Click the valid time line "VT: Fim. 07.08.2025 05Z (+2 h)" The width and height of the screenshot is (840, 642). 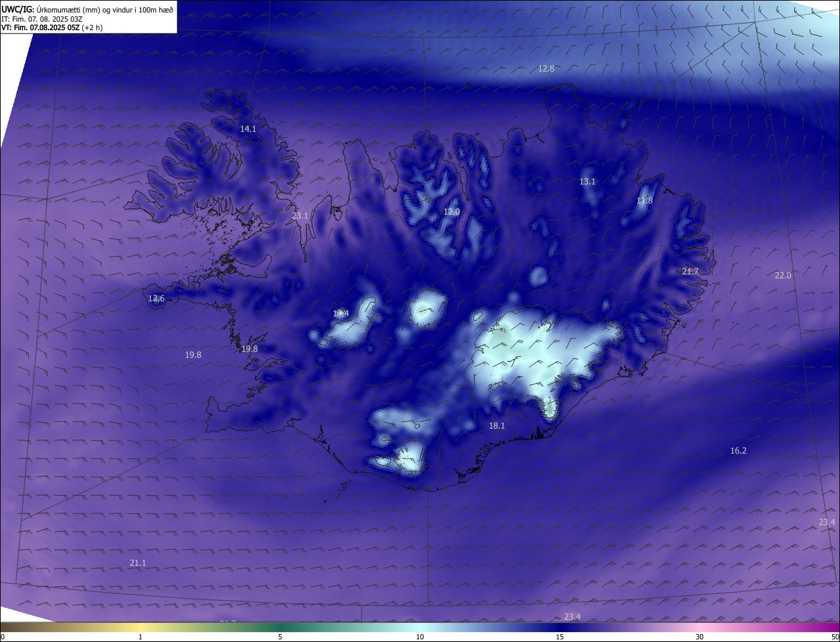point(52,28)
